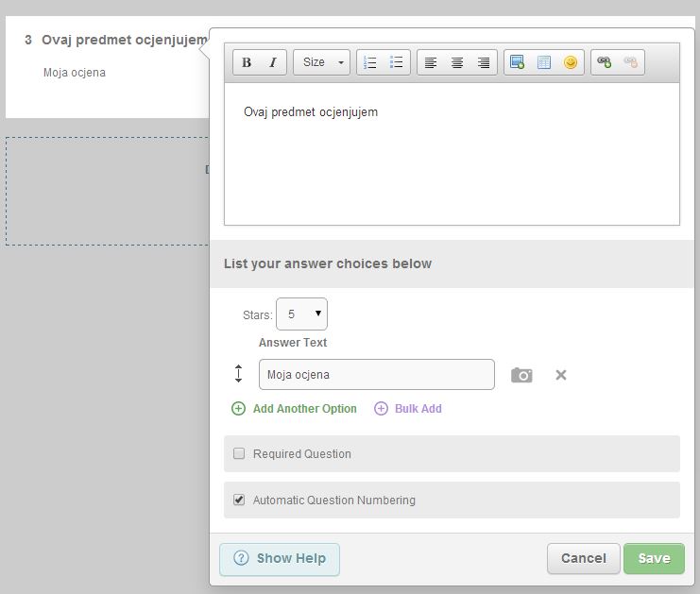Uncheck Automatic Question Numbering
This screenshot has height=594, width=700.
239,500
